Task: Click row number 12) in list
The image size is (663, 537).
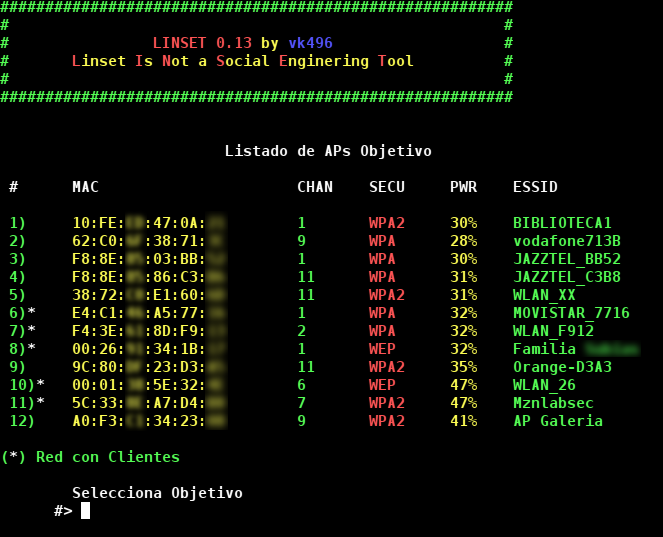Action: click(22, 421)
